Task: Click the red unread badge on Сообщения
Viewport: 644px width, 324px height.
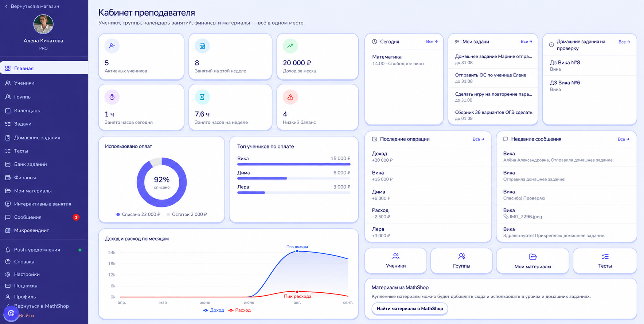Action: tap(76, 217)
